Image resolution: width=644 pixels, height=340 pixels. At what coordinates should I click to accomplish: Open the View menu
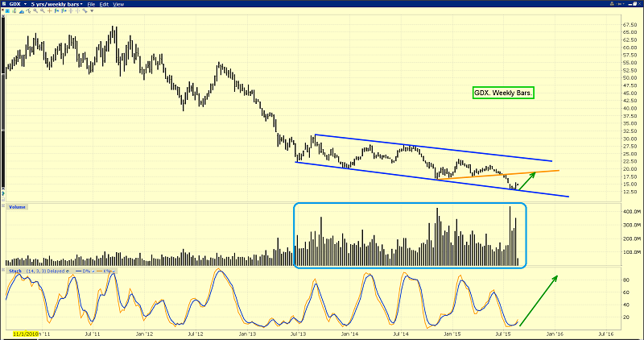pos(118,4)
